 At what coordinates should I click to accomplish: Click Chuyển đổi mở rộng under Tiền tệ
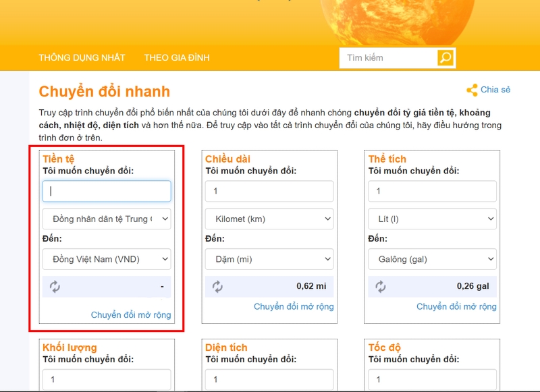pyautogui.click(x=131, y=315)
